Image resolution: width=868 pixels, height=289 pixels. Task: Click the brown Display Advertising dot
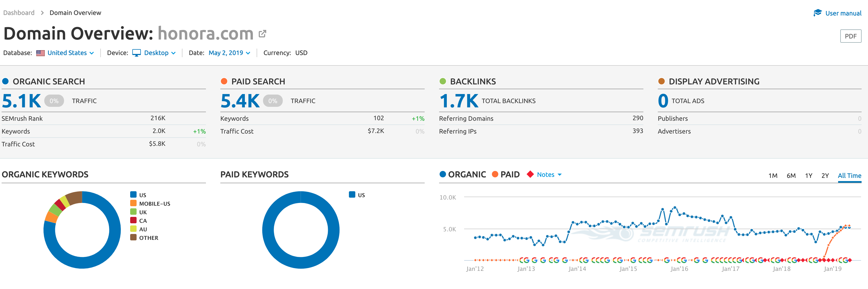pos(662,81)
